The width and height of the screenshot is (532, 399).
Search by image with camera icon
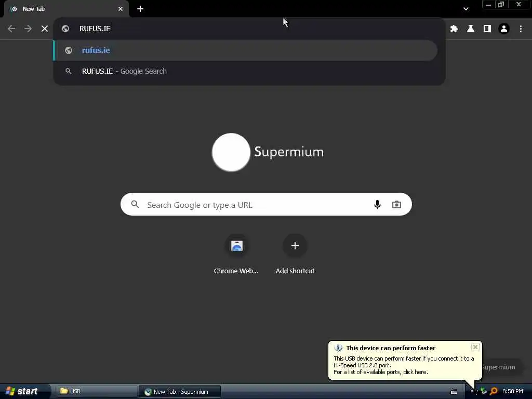pos(396,205)
